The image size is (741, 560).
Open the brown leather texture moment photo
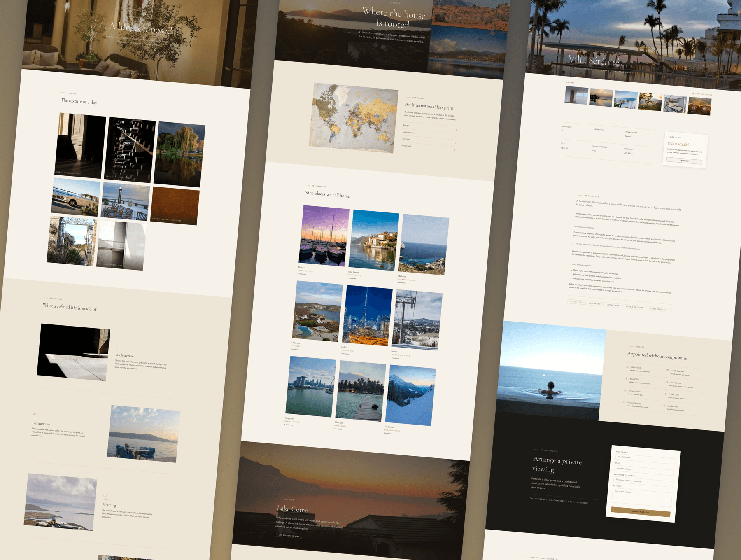[175, 206]
